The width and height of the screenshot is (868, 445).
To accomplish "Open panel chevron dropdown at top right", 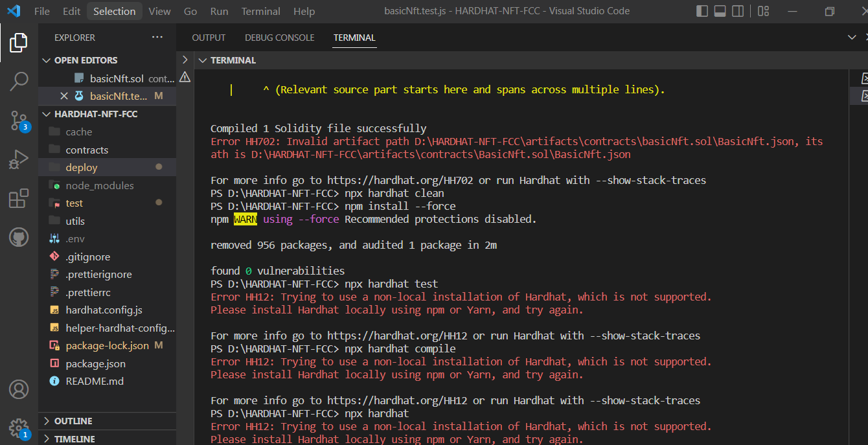I will [852, 38].
